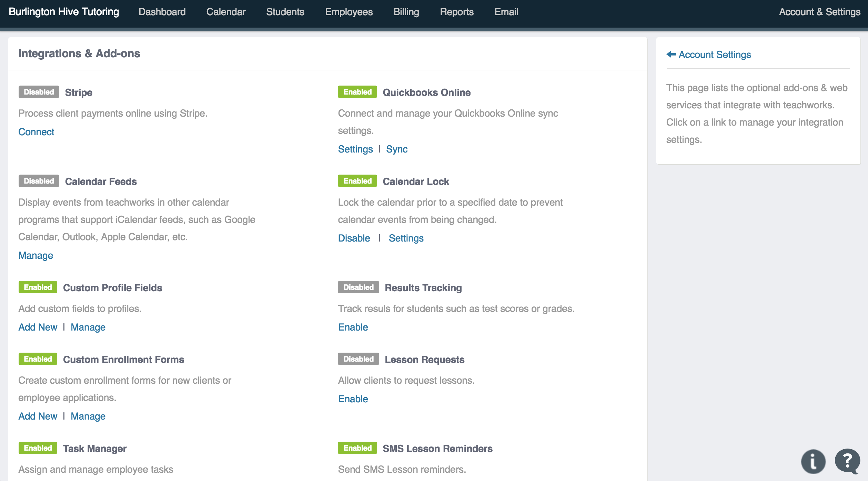Click the Quickbooks Sync link

point(397,149)
